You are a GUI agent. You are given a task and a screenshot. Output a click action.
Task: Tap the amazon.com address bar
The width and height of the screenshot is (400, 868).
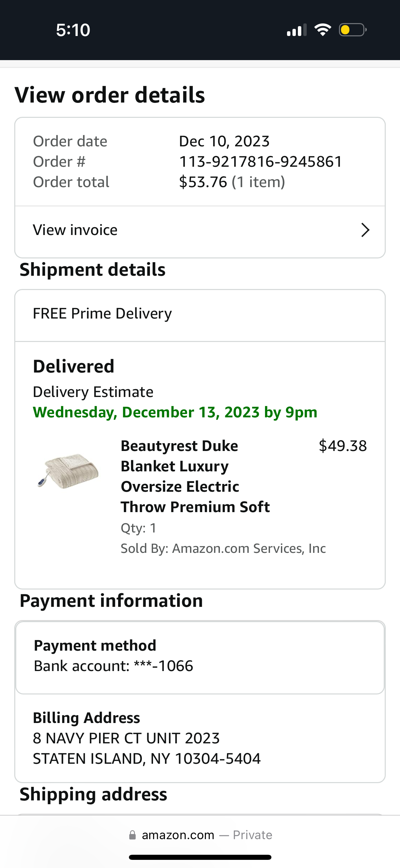(x=200, y=835)
